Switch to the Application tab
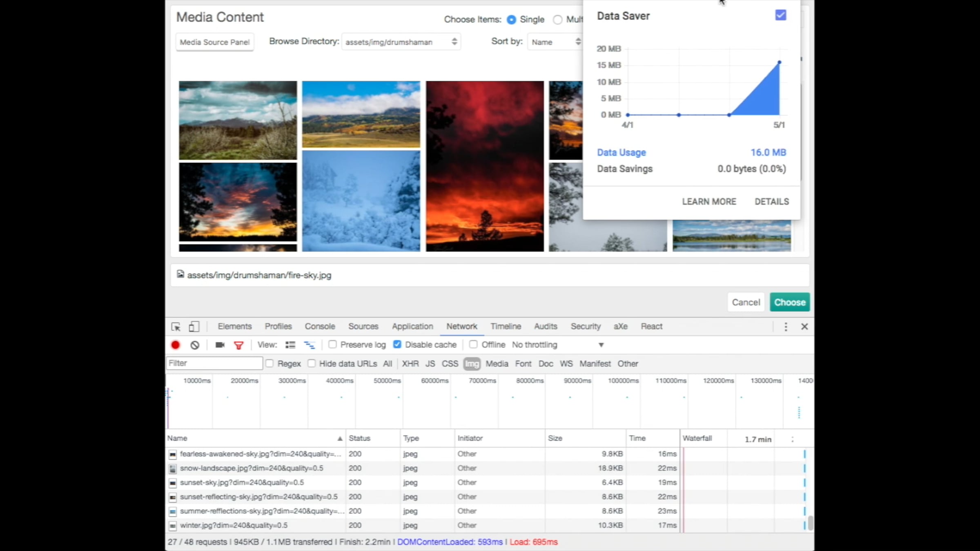Screen dimensions: 980x551 tap(412, 327)
